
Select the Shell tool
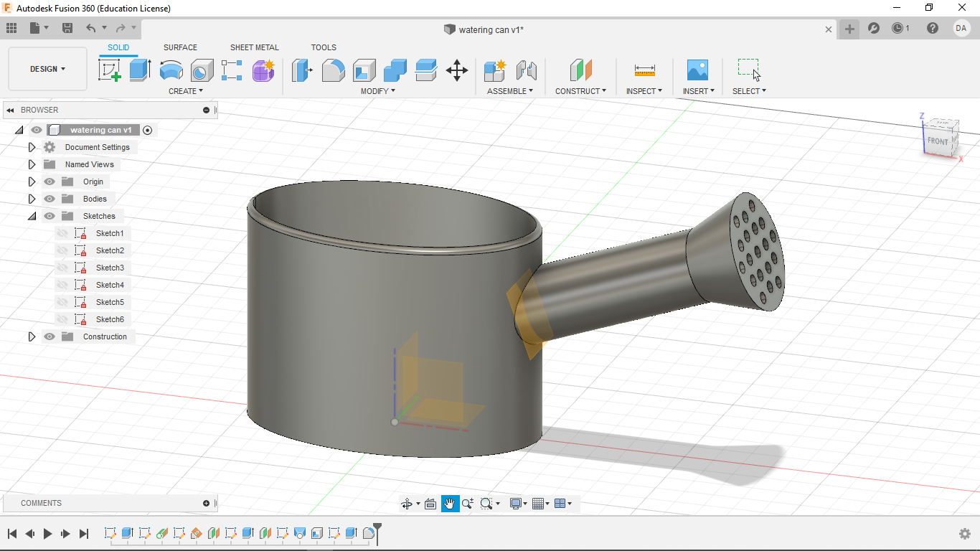364,70
